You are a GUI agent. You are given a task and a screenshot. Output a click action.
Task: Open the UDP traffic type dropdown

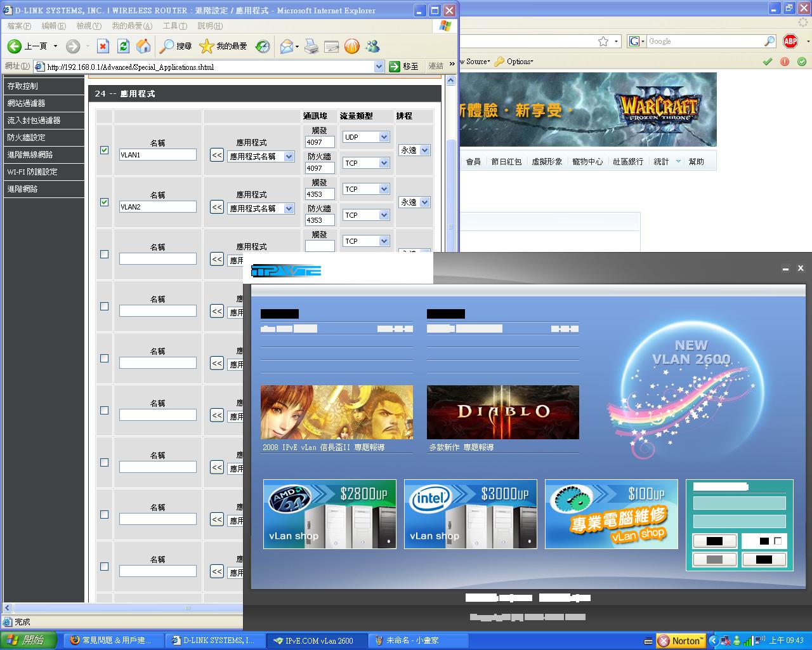click(365, 137)
